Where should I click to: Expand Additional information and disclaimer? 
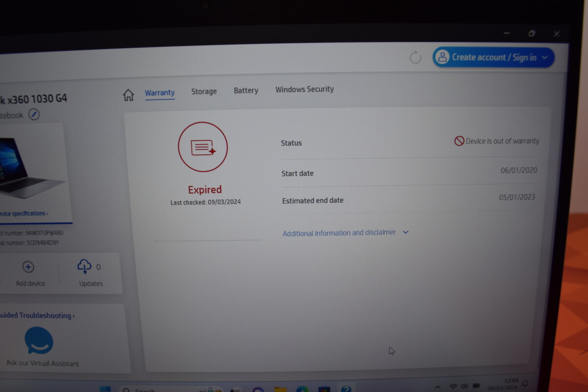pyautogui.click(x=346, y=233)
